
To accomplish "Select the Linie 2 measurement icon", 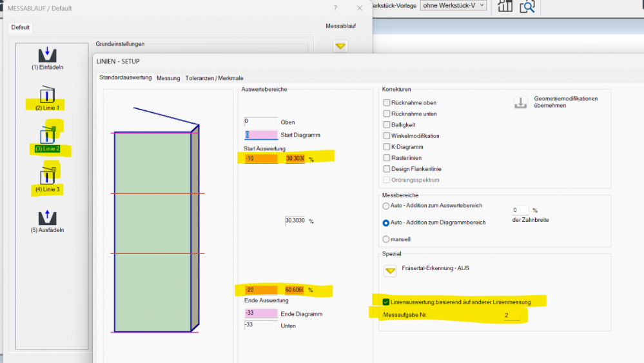I will 47,135.
